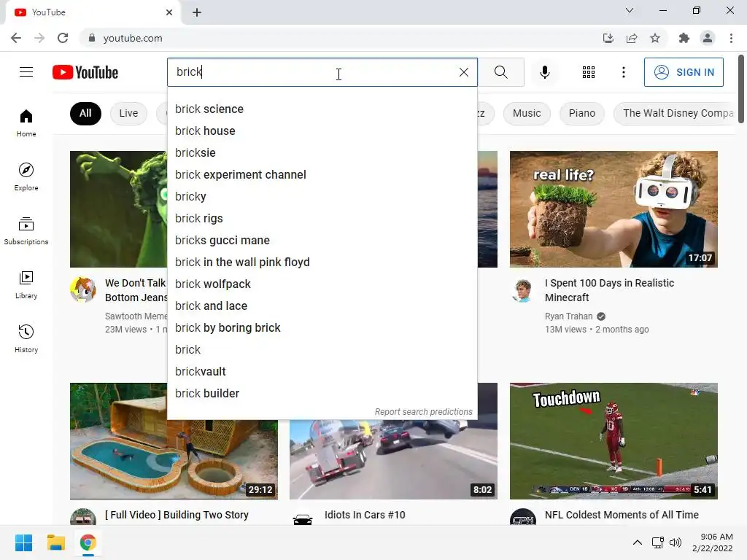Choose suggestion 'brick and lace'
Screen dimensions: 747x560
click(x=322, y=306)
